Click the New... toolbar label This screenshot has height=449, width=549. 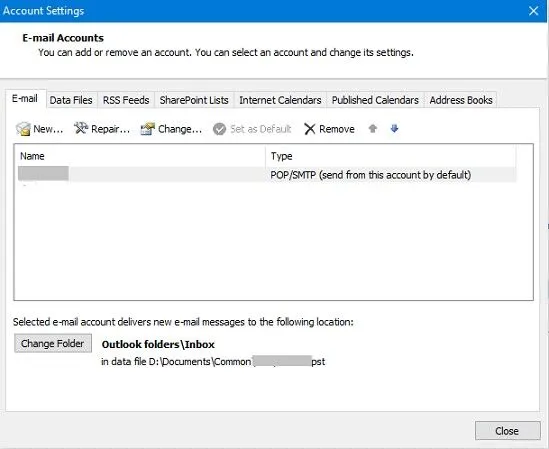point(48,129)
